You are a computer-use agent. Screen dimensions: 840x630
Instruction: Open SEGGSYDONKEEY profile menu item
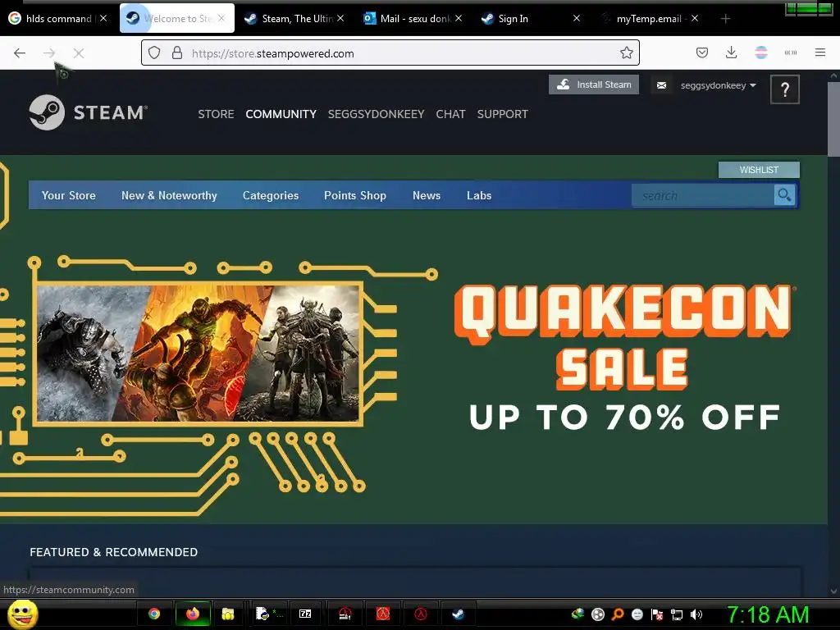[376, 114]
